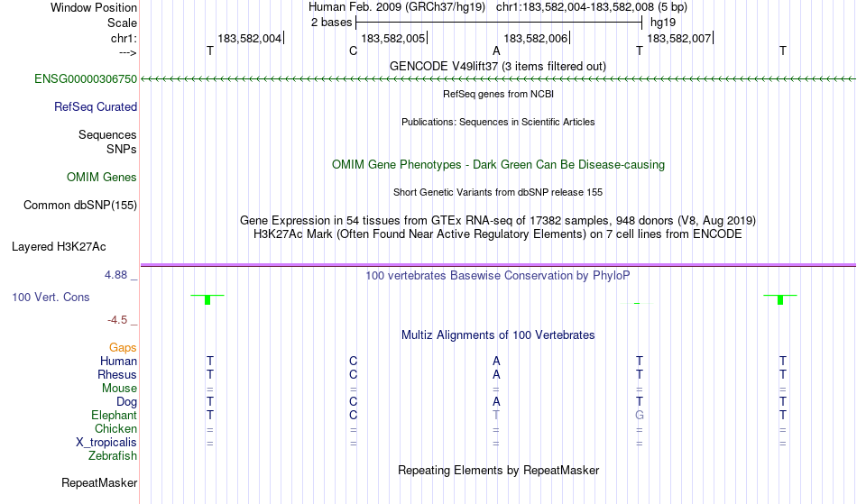Click the ENSG00000306750 green transcript arrow line

[498, 79]
